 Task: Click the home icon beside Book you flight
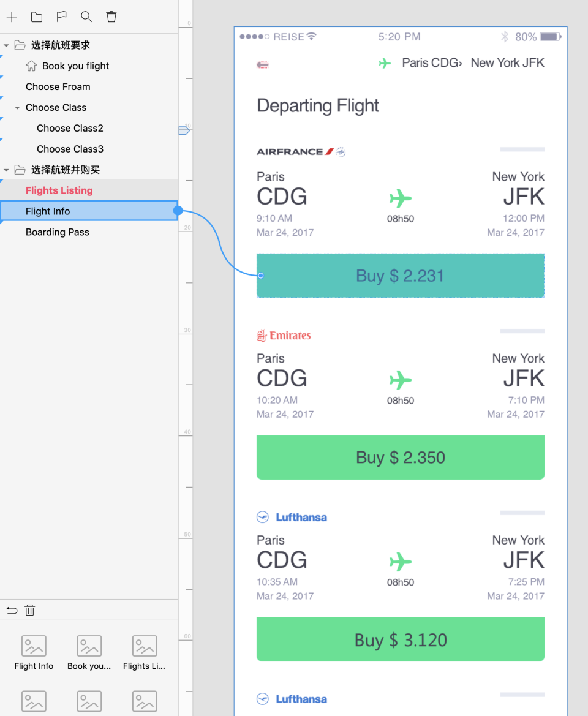tap(31, 66)
